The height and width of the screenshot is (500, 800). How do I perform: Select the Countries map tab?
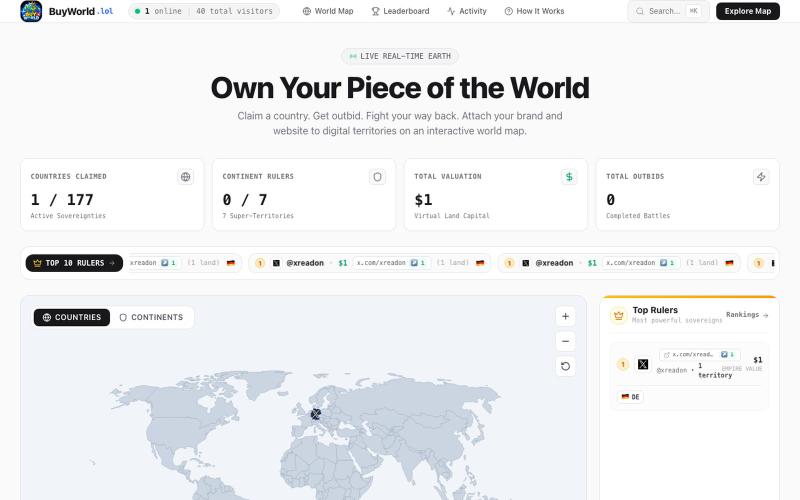coord(71,317)
